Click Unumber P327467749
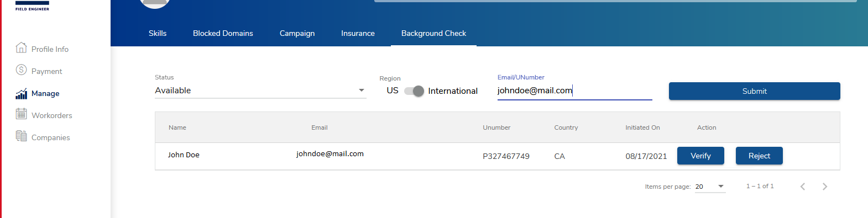This screenshot has width=868, height=218. pos(506,156)
